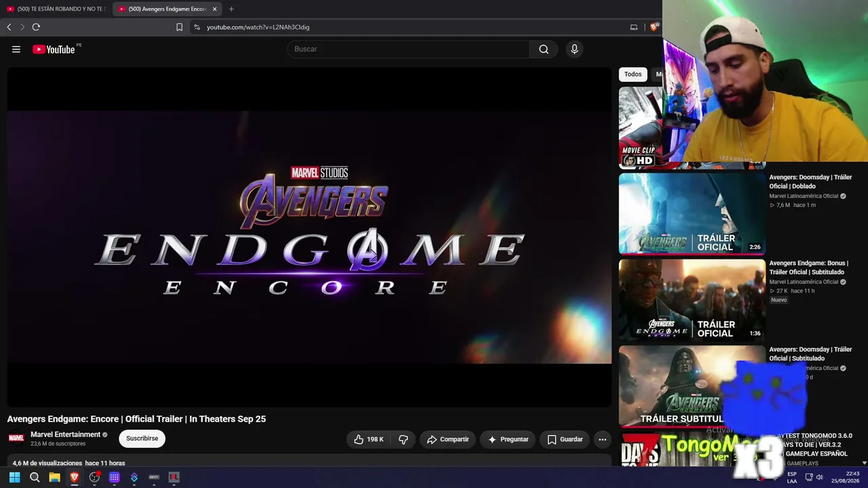Reload the current page
The width and height of the screenshot is (868, 488).
click(x=36, y=27)
